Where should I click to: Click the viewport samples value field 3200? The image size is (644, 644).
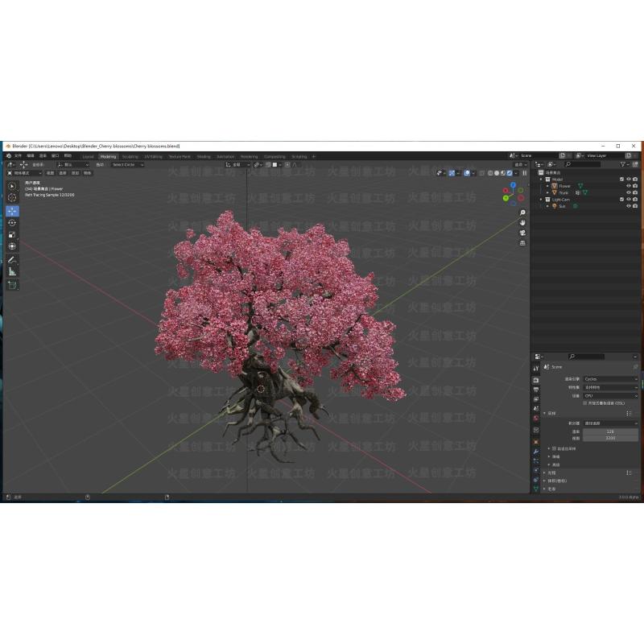610,438
